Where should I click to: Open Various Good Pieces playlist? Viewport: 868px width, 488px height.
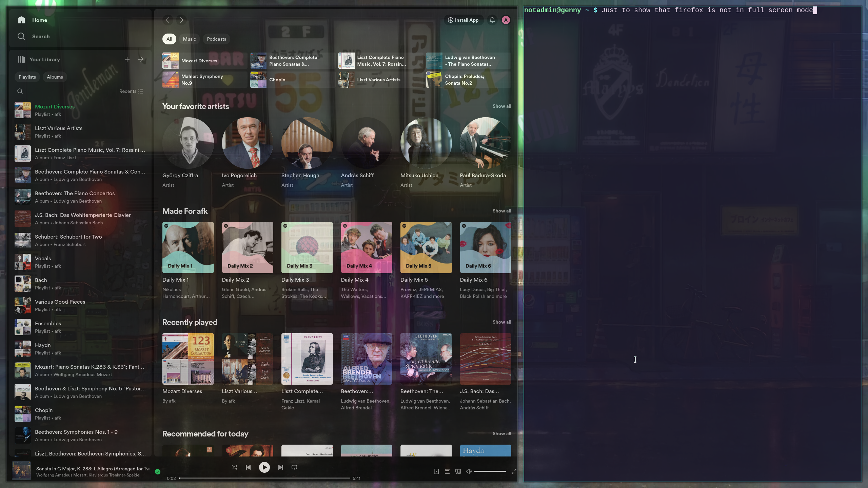click(x=80, y=305)
